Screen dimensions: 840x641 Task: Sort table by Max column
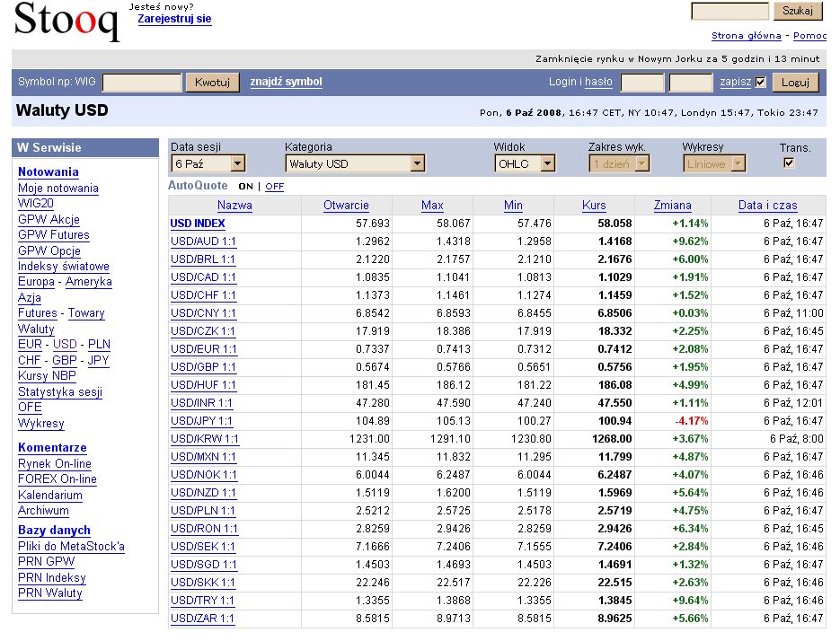tap(432, 205)
